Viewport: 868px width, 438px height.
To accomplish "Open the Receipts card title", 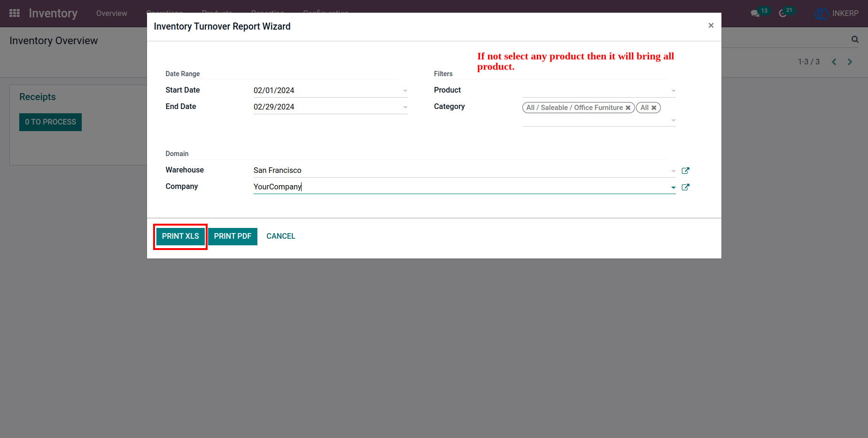I will point(38,97).
